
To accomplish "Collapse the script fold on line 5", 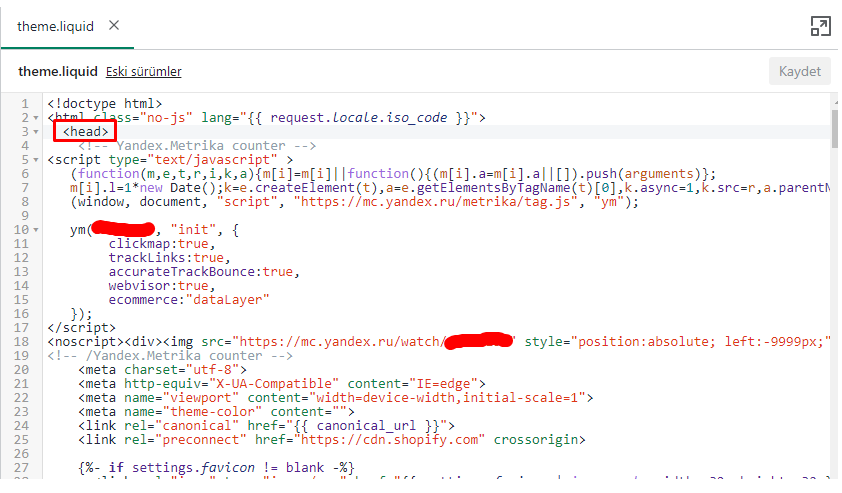I will tap(36, 160).
